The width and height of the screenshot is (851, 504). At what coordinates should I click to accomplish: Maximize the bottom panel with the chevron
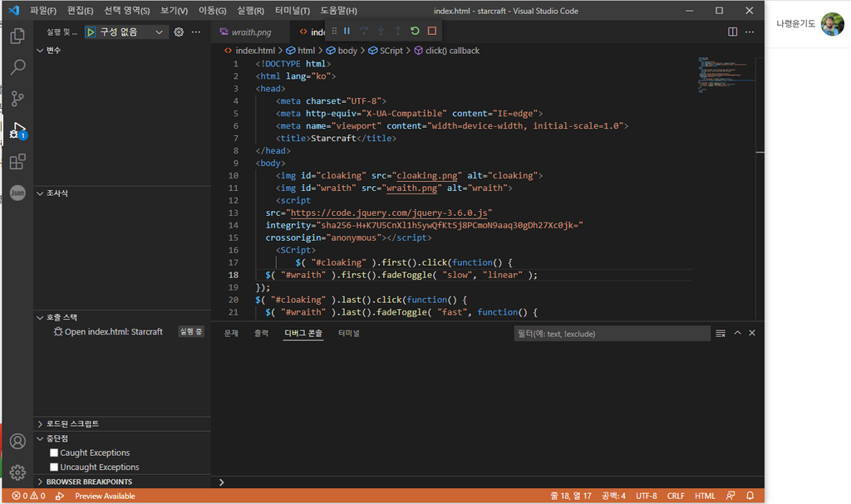click(738, 333)
